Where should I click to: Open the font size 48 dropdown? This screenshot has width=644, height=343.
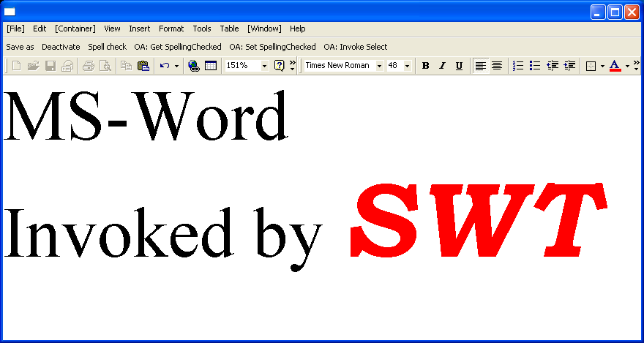point(408,66)
